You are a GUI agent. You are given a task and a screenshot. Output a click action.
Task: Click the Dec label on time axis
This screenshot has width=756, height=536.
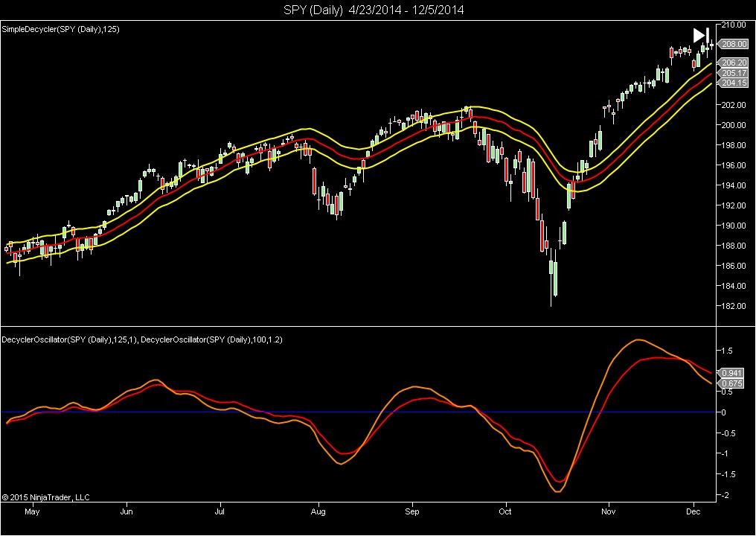pos(693,512)
